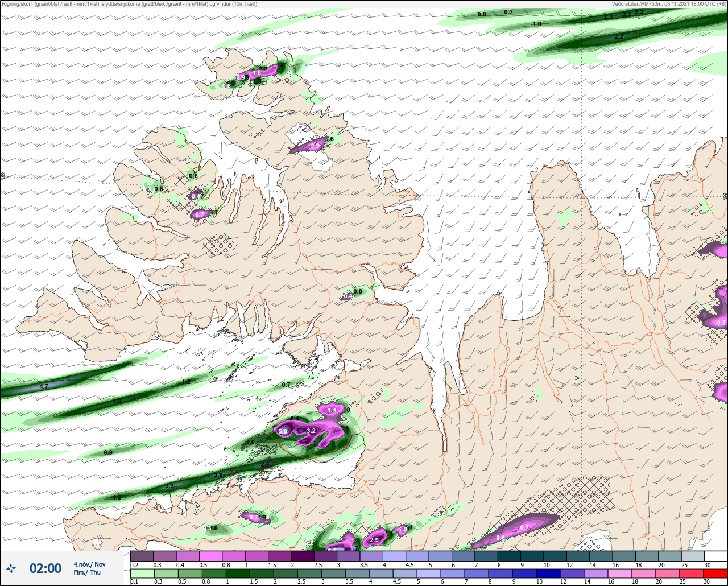This screenshot has height=586, width=728.
Task: Click the 1.4 snowfall value on the map
Action: tap(332, 410)
